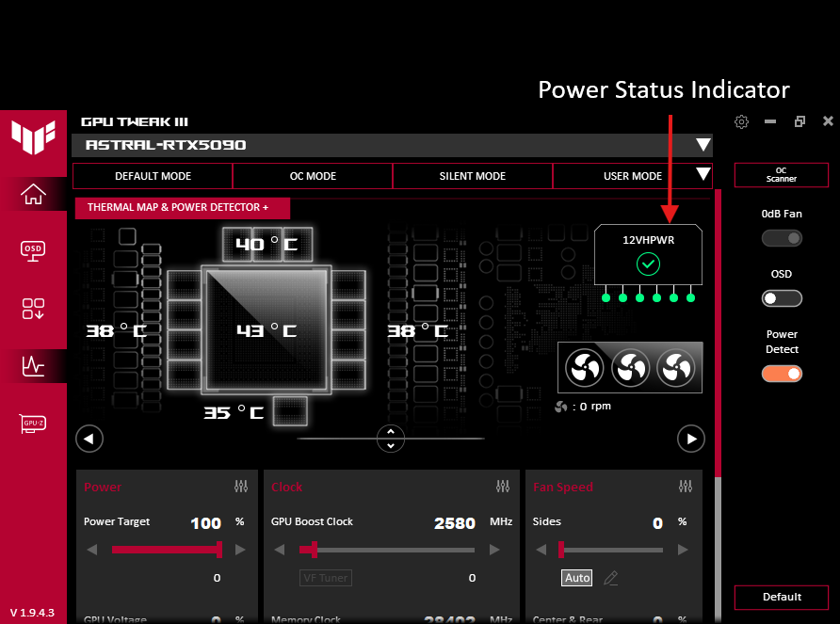Open the settings gear
This screenshot has width=840, height=624.
(741, 121)
